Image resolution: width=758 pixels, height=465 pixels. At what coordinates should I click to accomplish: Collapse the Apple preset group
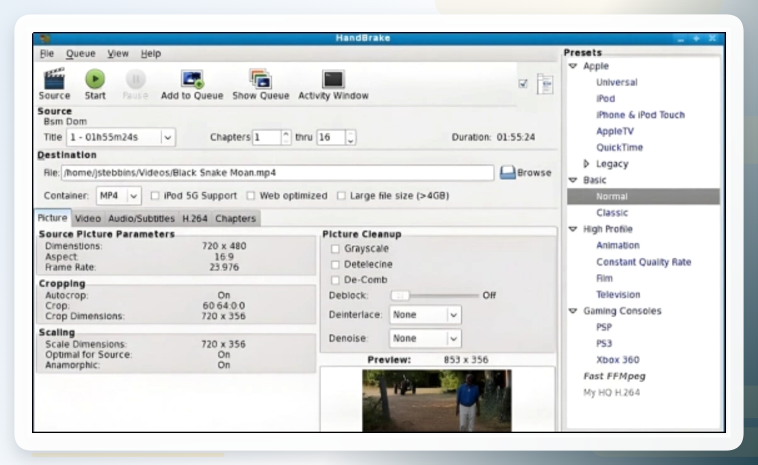click(x=573, y=66)
